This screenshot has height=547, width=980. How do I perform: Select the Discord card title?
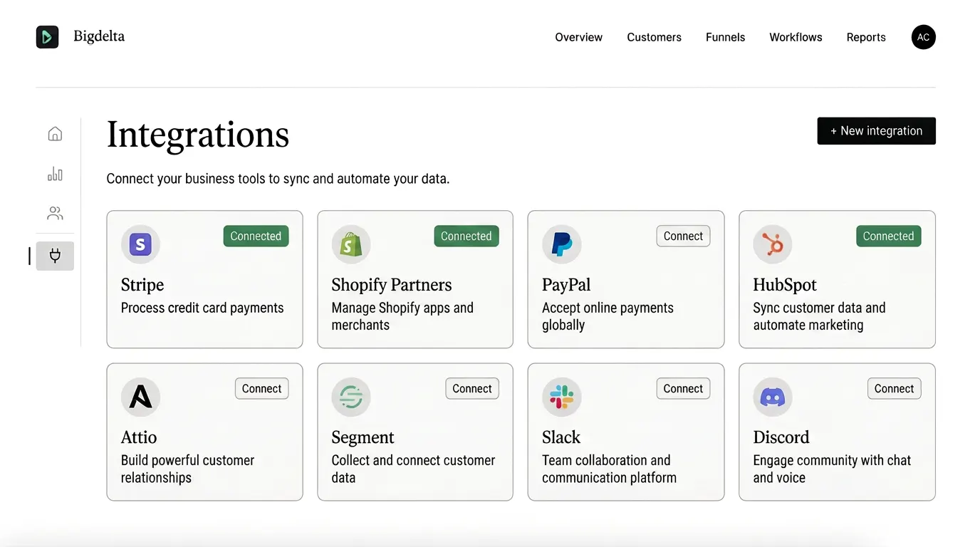coord(781,437)
